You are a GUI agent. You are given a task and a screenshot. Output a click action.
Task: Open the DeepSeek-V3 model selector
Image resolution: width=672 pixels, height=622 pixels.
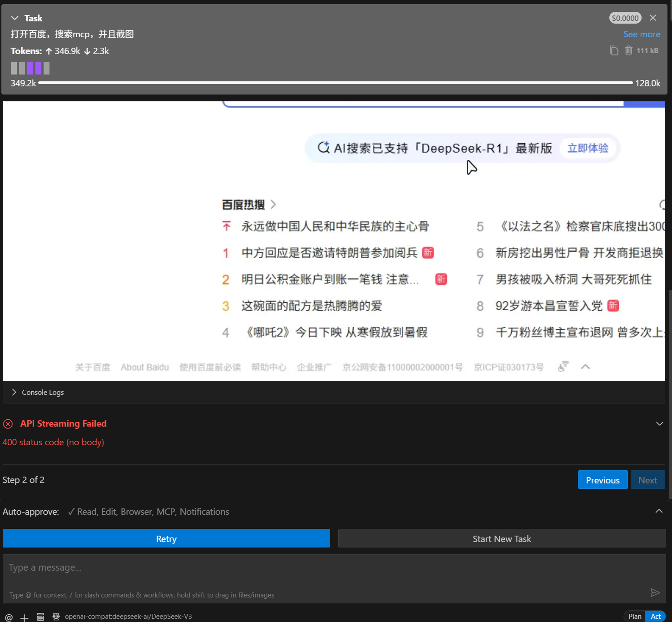pos(128,617)
